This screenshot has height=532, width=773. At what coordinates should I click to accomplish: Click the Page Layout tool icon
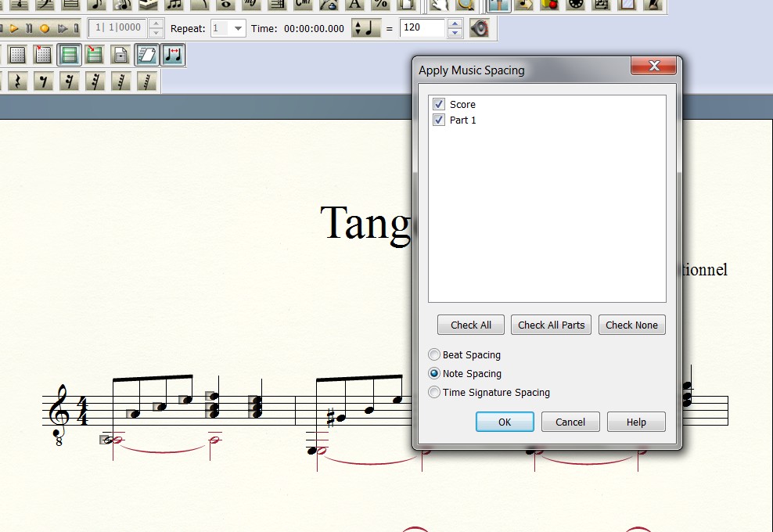tap(120, 55)
